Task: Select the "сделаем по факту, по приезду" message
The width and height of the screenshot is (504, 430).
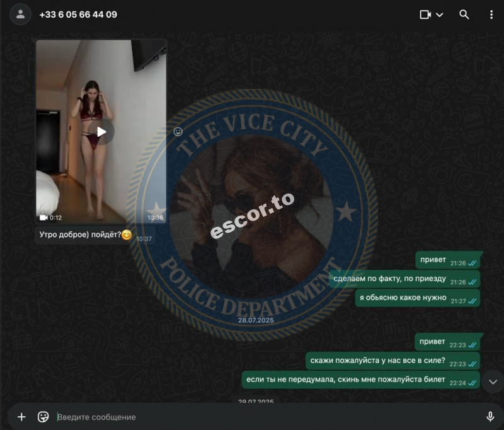Action: (x=404, y=279)
